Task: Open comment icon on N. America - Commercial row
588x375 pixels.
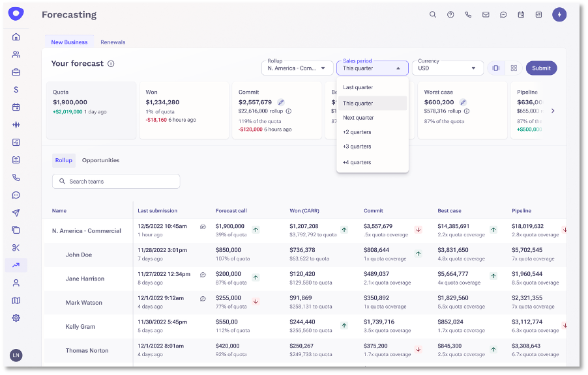Action: coord(203,227)
